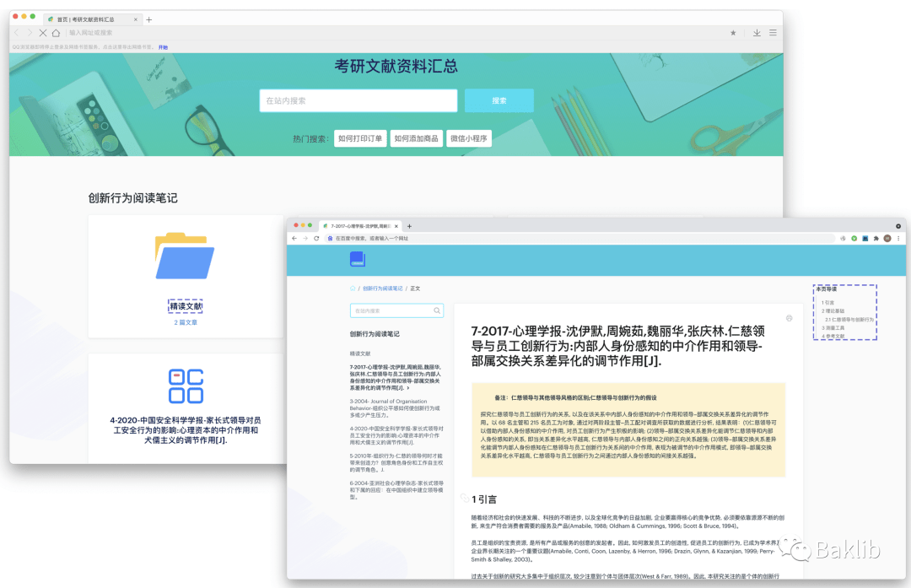Open downloads icon in back browser toolbar

[x=757, y=33]
